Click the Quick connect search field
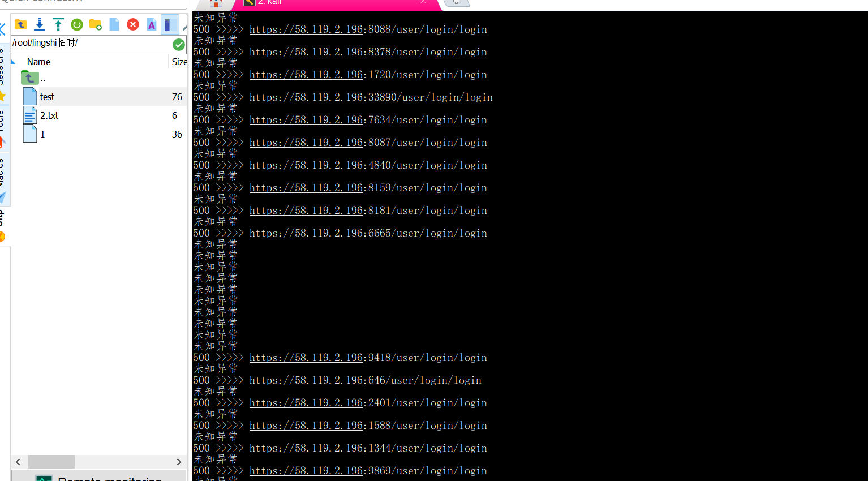The width and height of the screenshot is (868, 481). (93, 3)
